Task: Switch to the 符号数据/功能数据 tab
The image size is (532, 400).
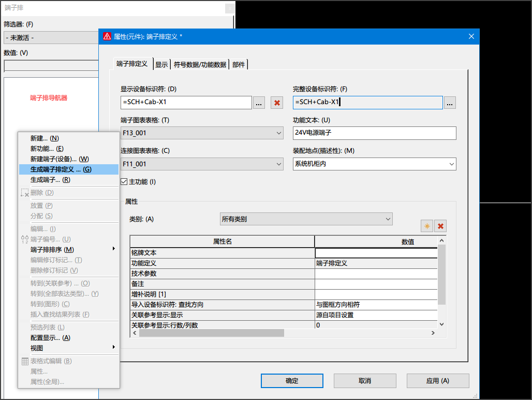Action: tap(200, 65)
